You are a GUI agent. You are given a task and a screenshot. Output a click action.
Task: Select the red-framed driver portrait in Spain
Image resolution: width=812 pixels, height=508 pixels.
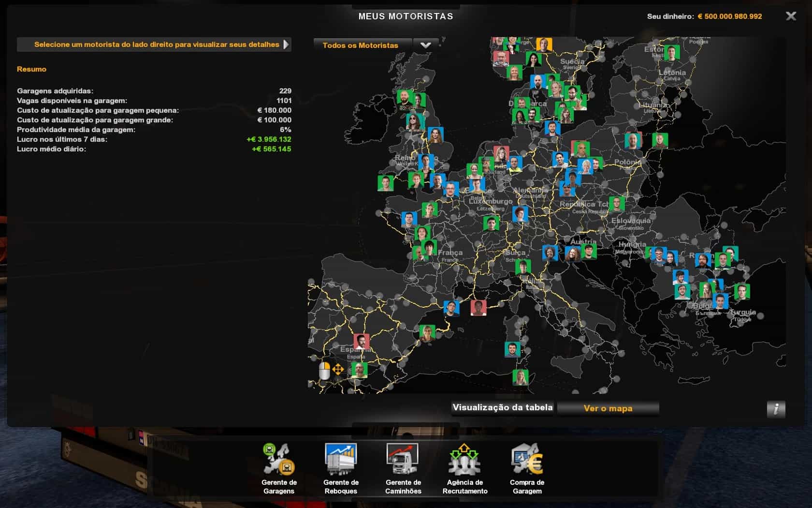click(361, 341)
